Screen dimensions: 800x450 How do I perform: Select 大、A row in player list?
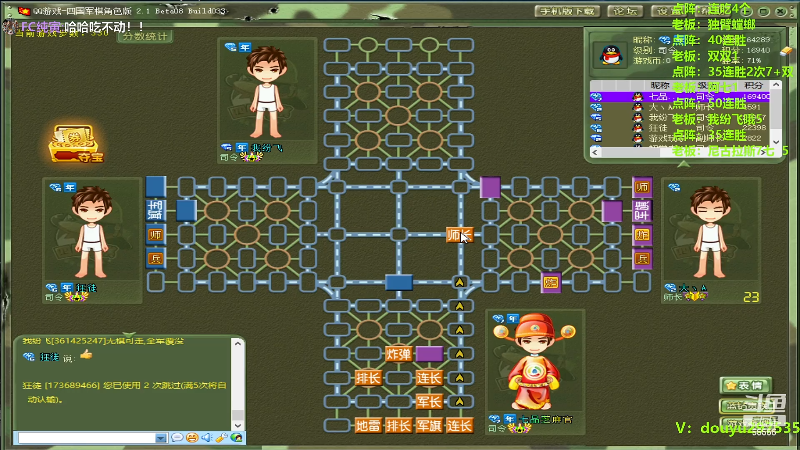pos(680,107)
